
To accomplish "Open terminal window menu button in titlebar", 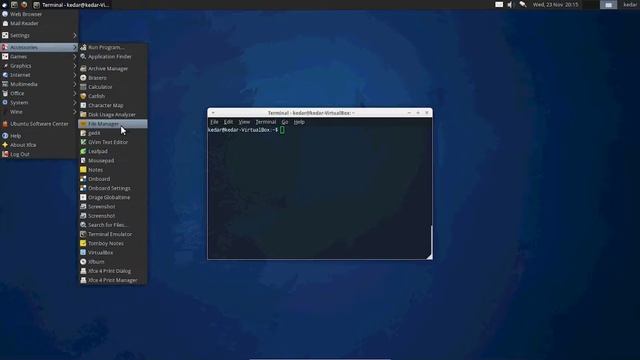I will (213, 113).
